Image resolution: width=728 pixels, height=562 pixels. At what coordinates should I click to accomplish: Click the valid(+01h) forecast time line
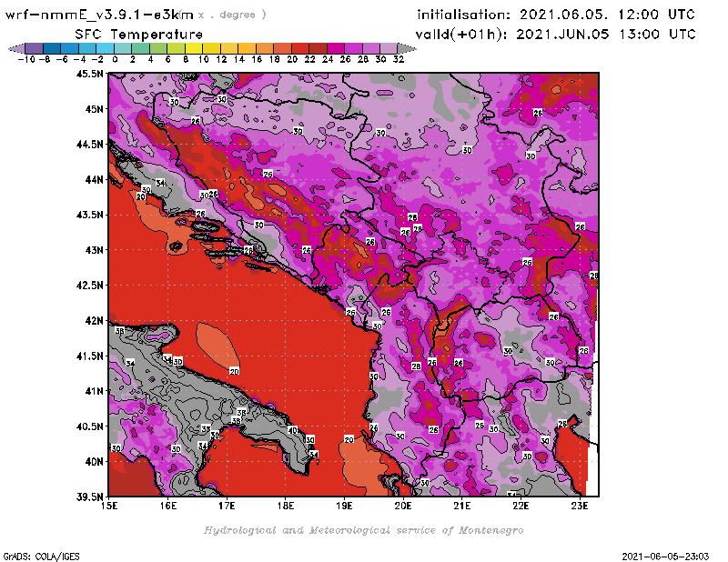(555, 35)
